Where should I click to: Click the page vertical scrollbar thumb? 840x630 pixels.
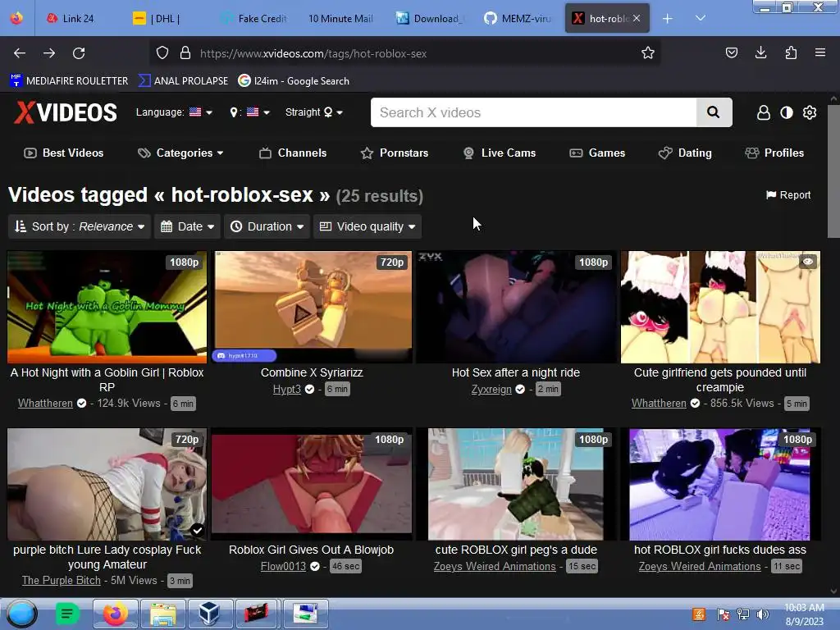point(833,171)
